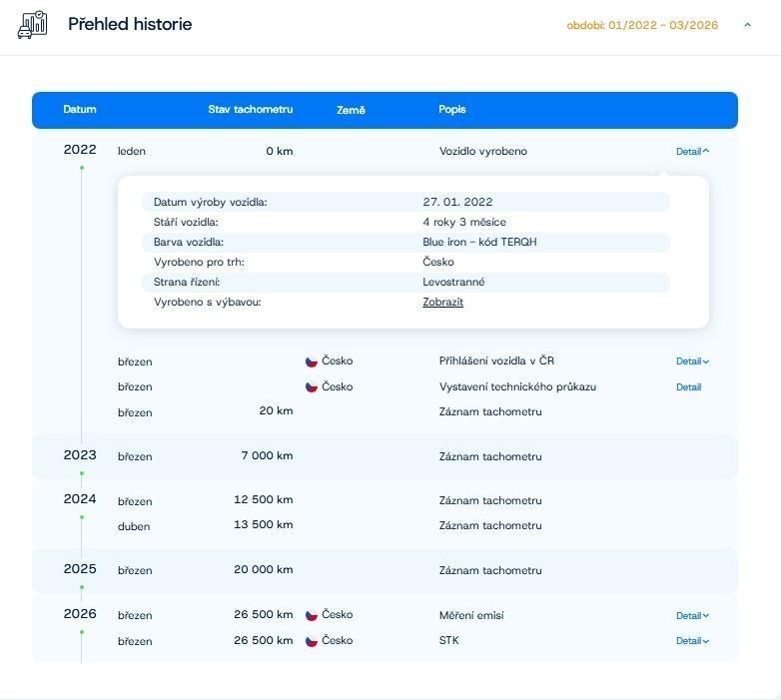Screen dimensions: 781x700
Task: Expand Detail for STK row
Action: 692,641
